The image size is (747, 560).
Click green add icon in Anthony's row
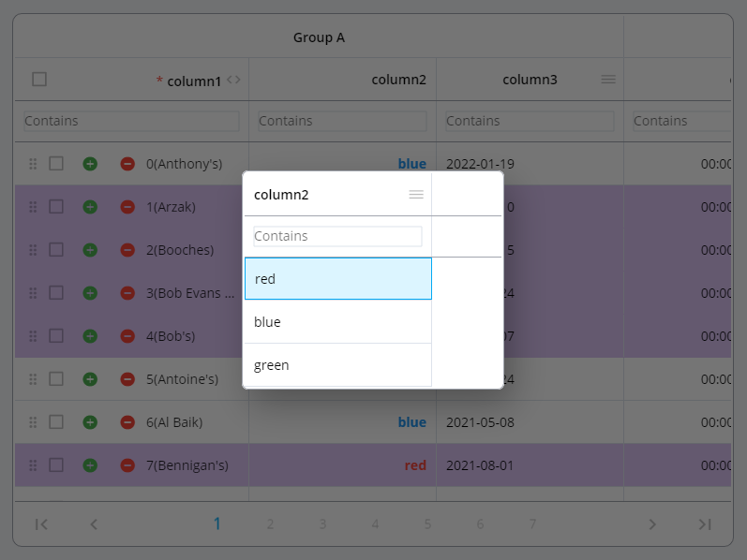(x=90, y=164)
